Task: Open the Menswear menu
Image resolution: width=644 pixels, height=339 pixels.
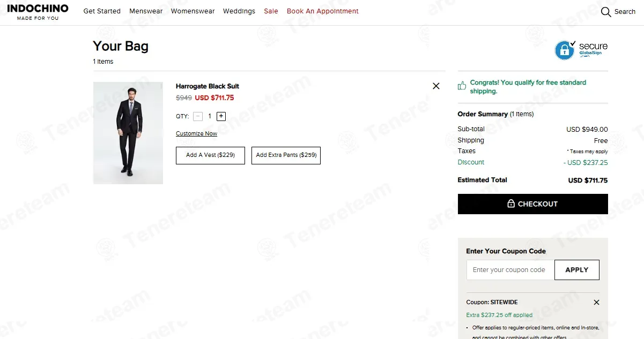Action: pyautogui.click(x=146, y=11)
